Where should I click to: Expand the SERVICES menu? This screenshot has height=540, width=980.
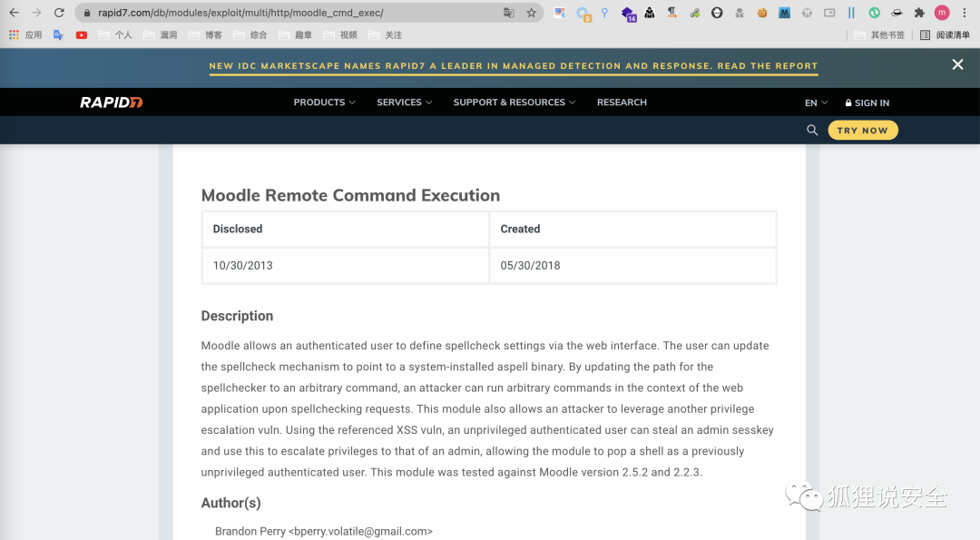pyautogui.click(x=405, y=103)
